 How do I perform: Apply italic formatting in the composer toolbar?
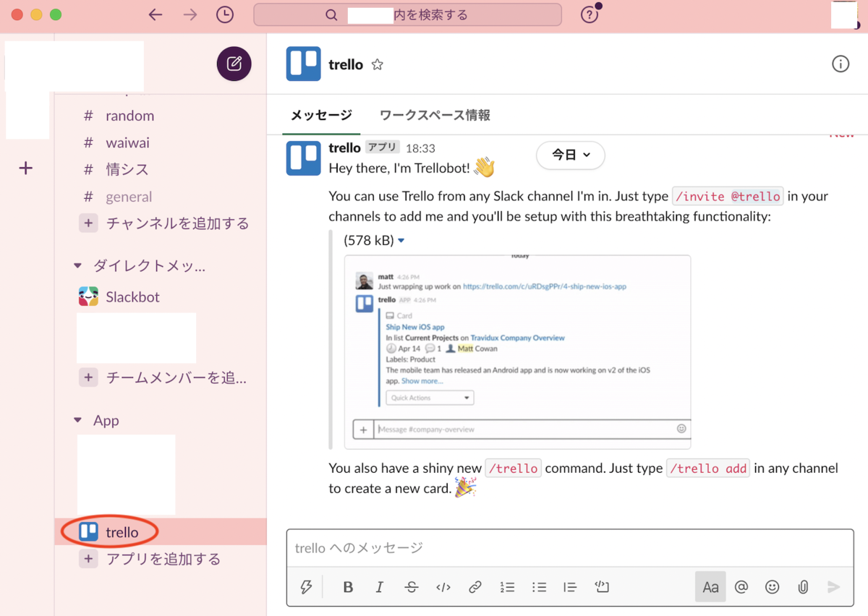click(380, 586)
